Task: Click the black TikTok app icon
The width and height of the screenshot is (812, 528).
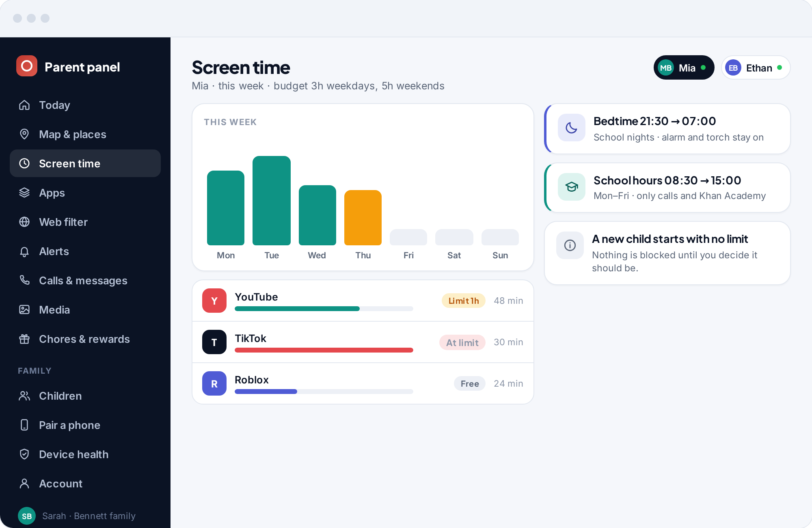Action: click(x=214, y=342)
